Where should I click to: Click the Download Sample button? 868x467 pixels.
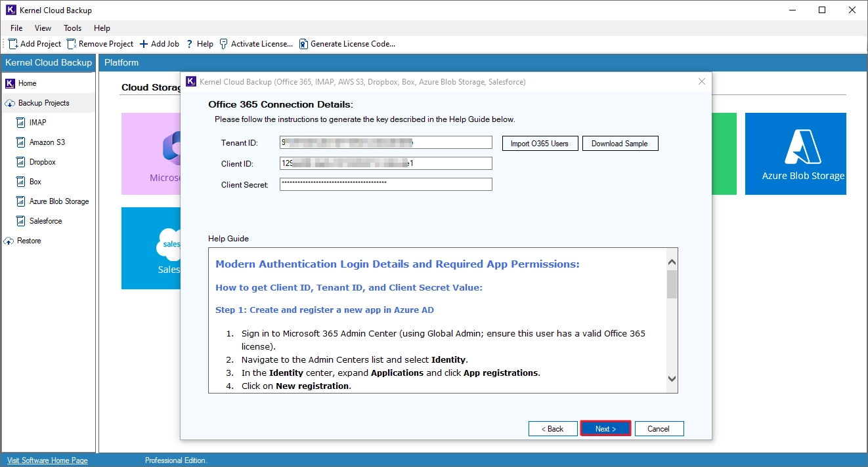[x=620, y=143]
